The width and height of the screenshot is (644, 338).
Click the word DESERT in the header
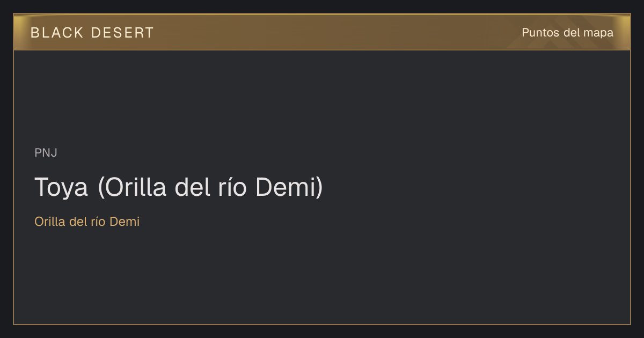[x=122, y=33]
